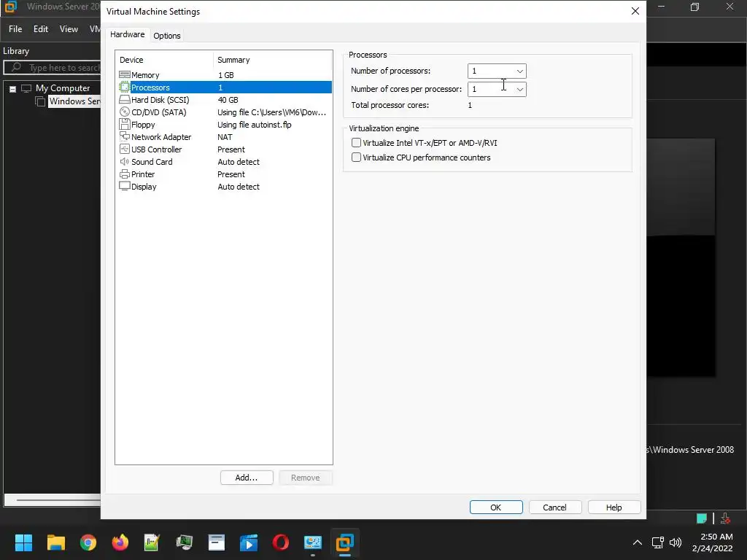
Task: Click the Display monitor icon
Action: (x=124, y=186)
